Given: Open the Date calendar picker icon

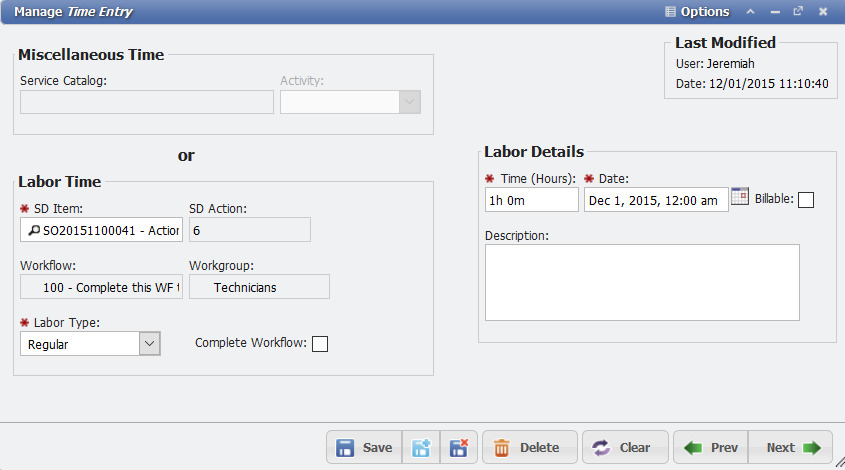Looking at the screenshot, I should click(740, 197).
